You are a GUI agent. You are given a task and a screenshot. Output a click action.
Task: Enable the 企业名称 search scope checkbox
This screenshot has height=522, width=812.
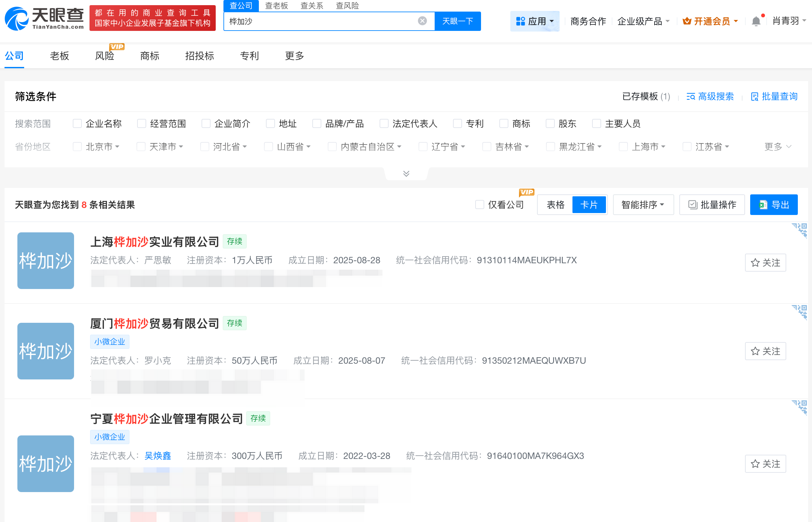click(77, 123)
